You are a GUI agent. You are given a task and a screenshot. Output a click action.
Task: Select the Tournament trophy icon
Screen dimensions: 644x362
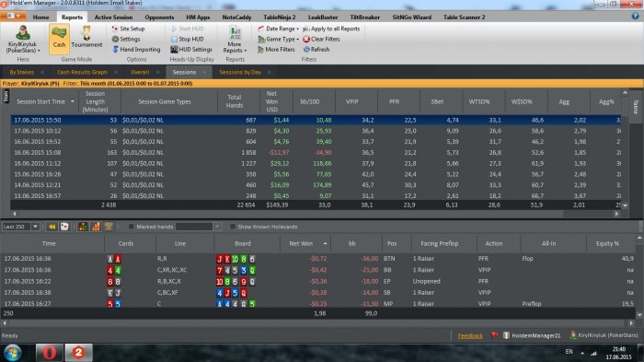pyautogui.click(x=86, y=33)
